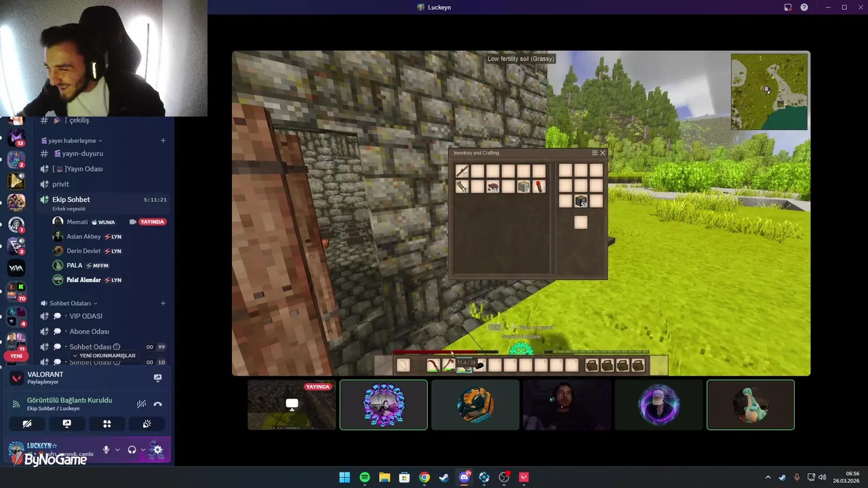868x488 pixels.
Task: Select user PALA in voice list
Action: (75, 266)
